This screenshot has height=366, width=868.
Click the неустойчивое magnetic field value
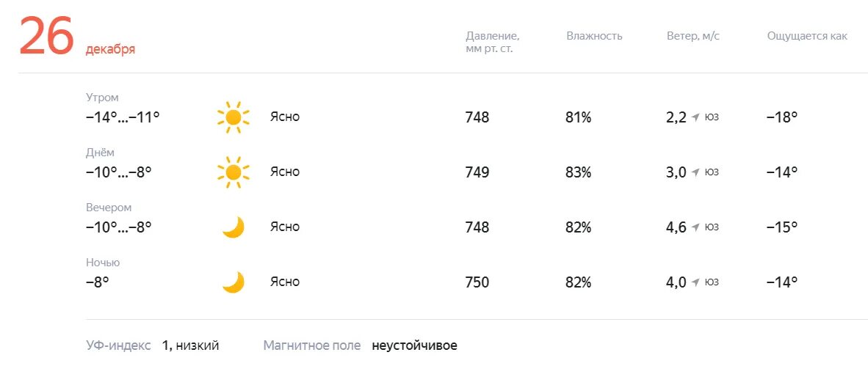[415, 346]
